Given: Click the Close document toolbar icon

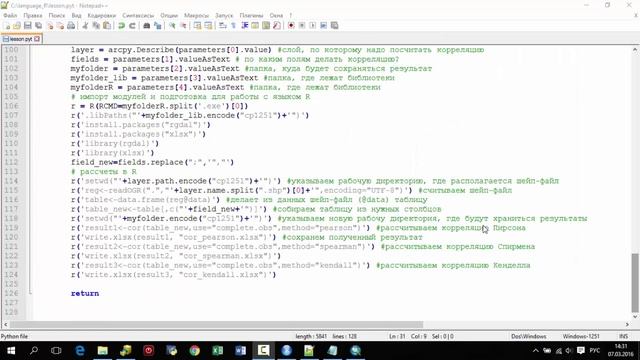Looking at the screenshot, I should coord(50,26).
